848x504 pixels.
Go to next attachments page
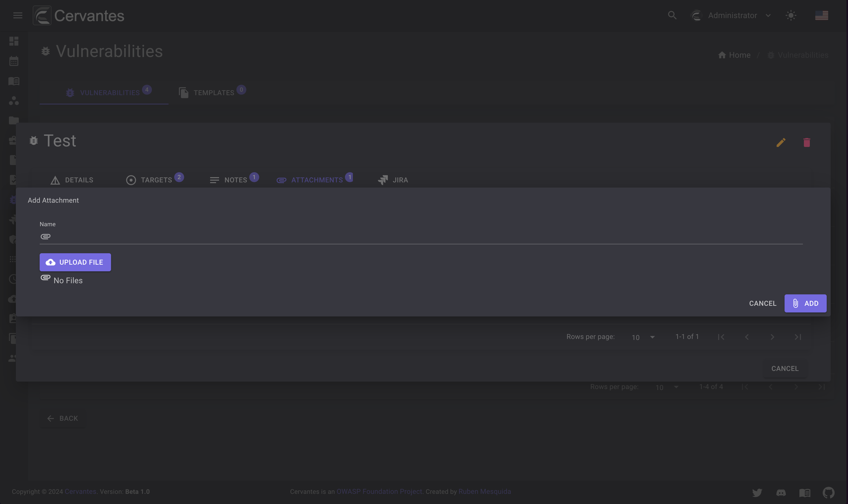(772, 337)
